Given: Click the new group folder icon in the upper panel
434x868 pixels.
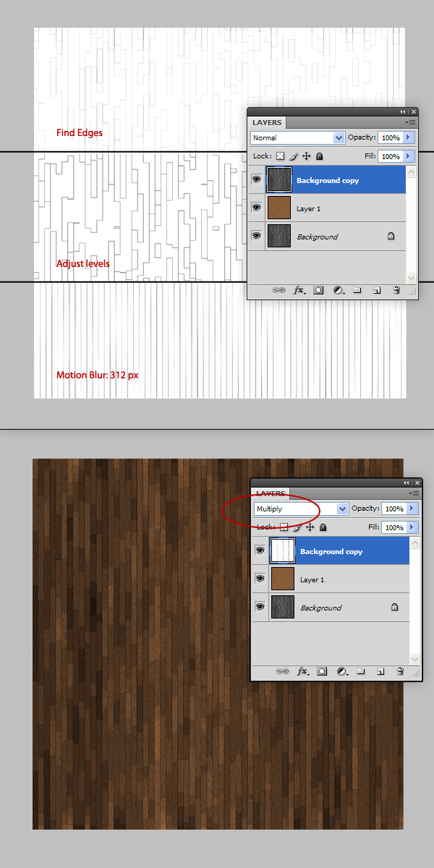Looking at the screenshot, I should (357, 290).
